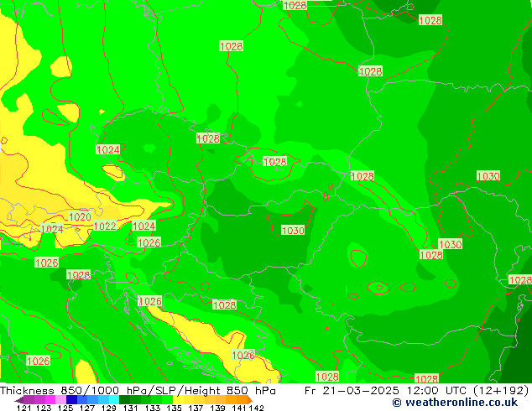This screenshot has width=532, height=411.
Task: Select the pale pink legend swatch
Action: pyautogui.click(x=60, y=399)
